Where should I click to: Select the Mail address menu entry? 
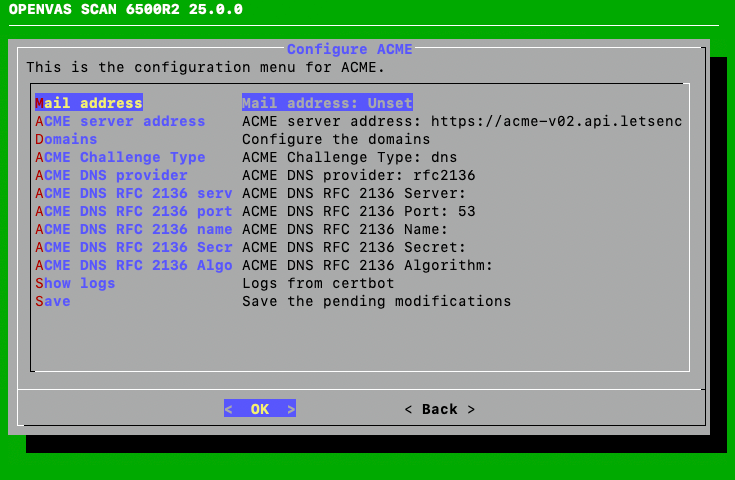tap(89, 103)
